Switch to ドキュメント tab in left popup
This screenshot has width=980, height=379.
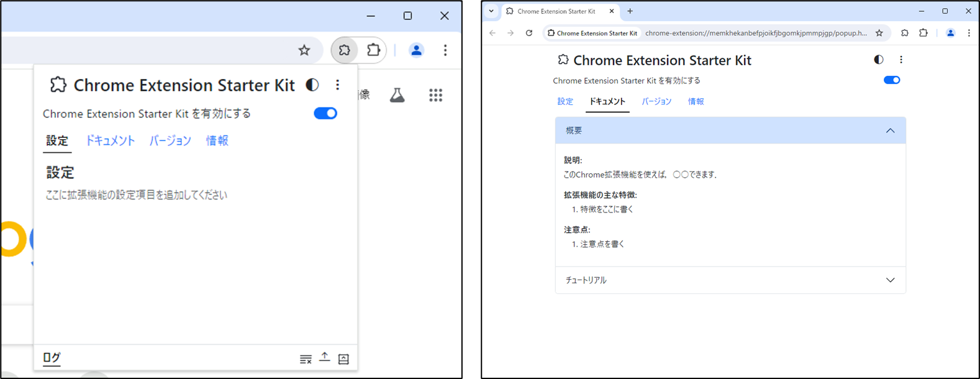[110, 141]
